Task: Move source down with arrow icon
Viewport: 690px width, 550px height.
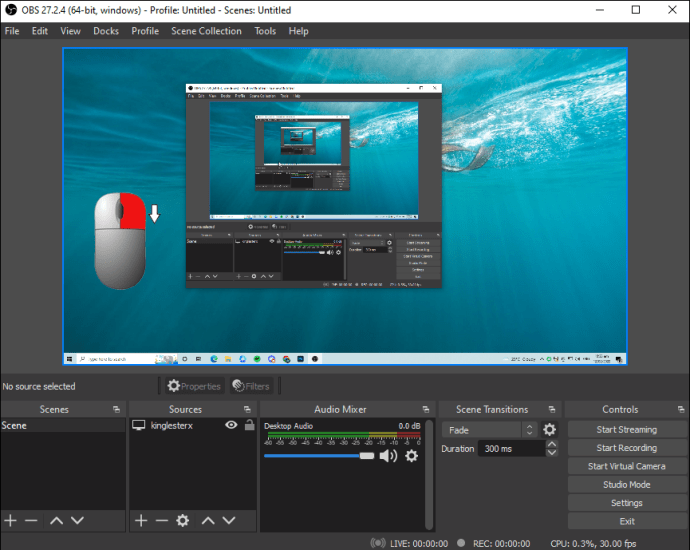Action: click(229, 521)
